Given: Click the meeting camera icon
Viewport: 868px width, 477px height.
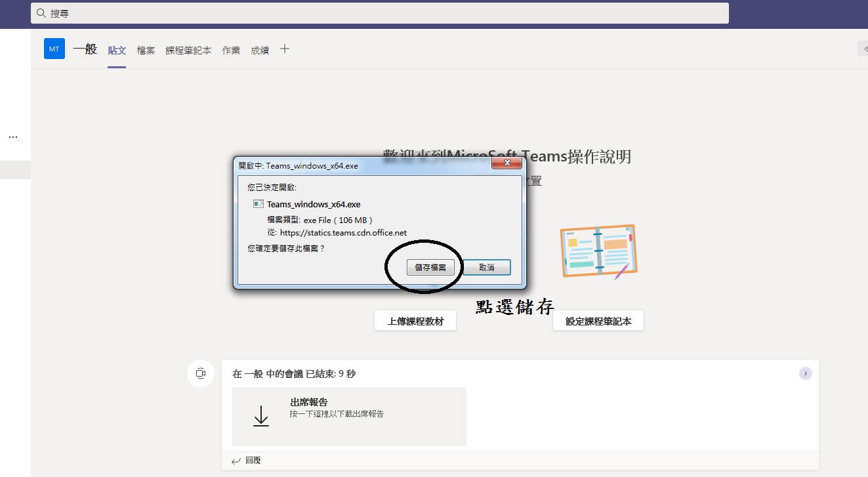Looking at the screenshot, I should (201, 373).
